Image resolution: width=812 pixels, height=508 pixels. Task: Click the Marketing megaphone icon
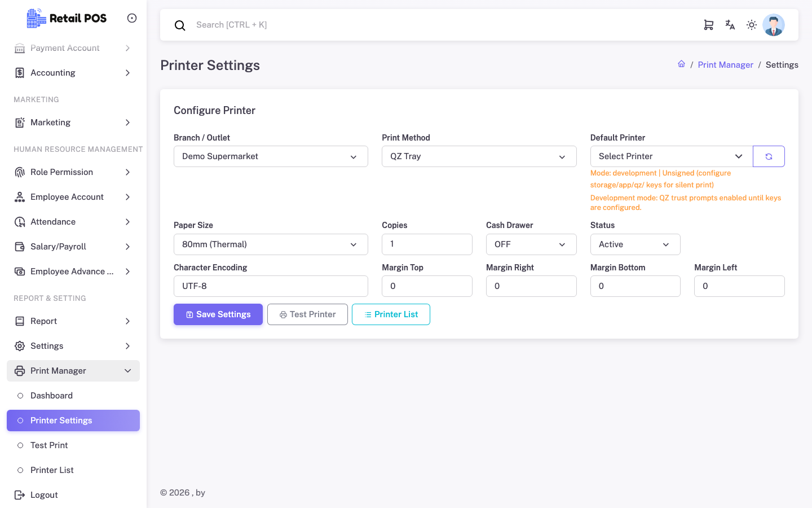click(x=20, y=122)
